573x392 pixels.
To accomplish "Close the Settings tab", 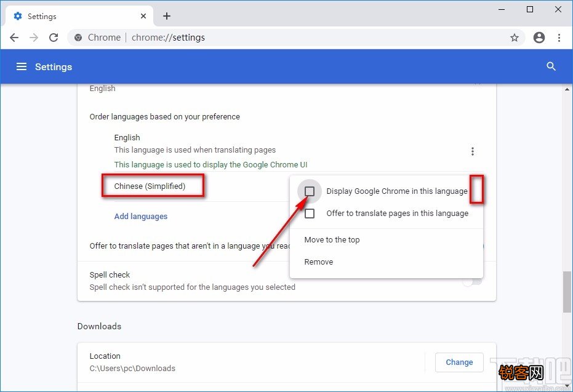I will tap(143, 16).
